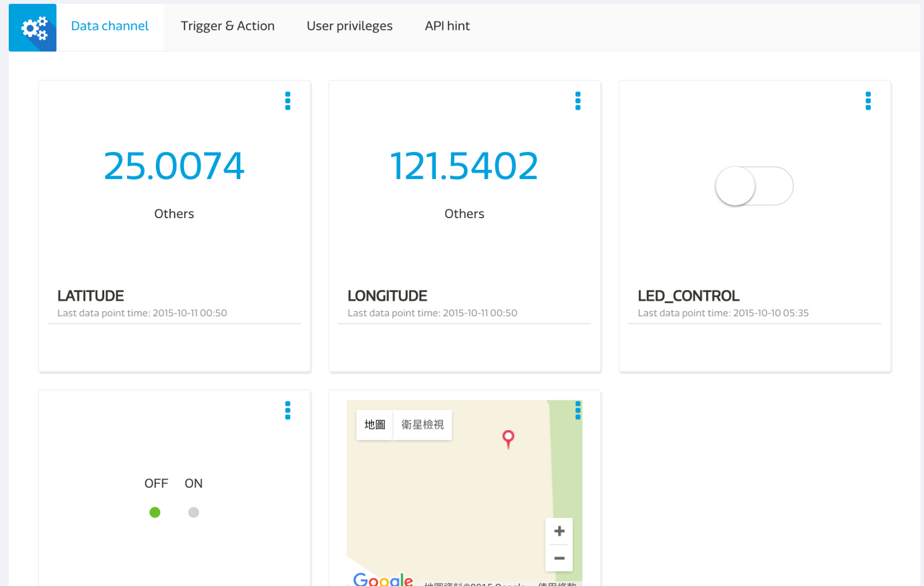Viewport: 924px width, 586px height.
Task: Switch map to satellite view
Action: pos(422,425)
